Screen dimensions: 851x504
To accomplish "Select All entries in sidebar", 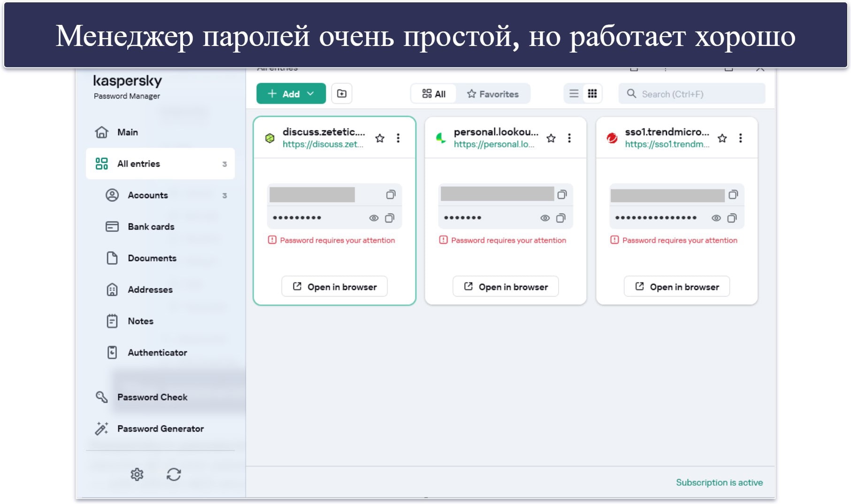I will click(x=160, y=164).
